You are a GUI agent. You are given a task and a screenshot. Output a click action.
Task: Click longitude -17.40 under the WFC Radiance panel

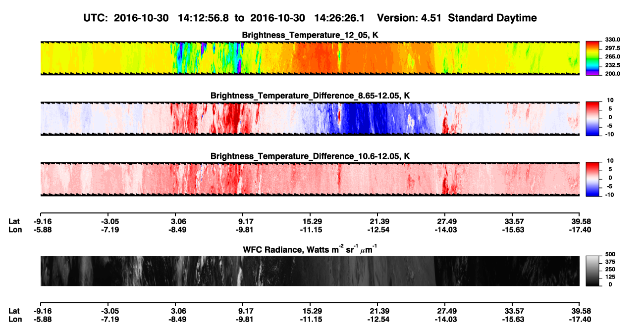point(580,319)
